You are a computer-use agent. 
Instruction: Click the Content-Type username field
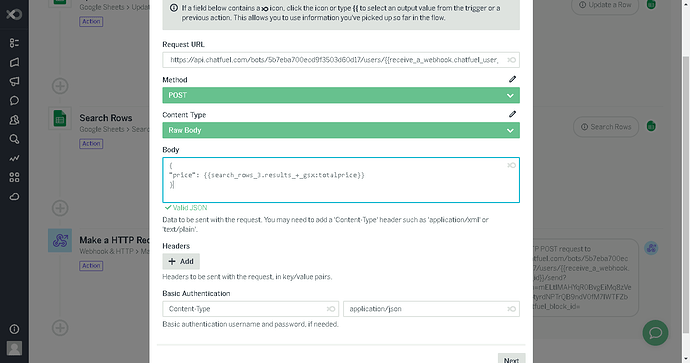click(x=250, y=309)
